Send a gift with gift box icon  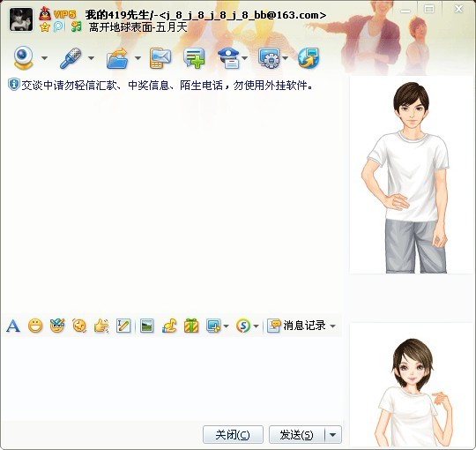191,326
